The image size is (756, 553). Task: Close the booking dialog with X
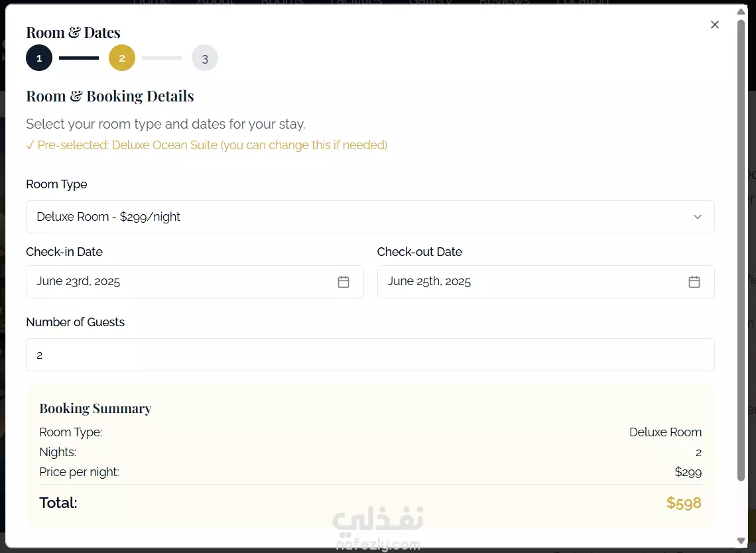714,25
